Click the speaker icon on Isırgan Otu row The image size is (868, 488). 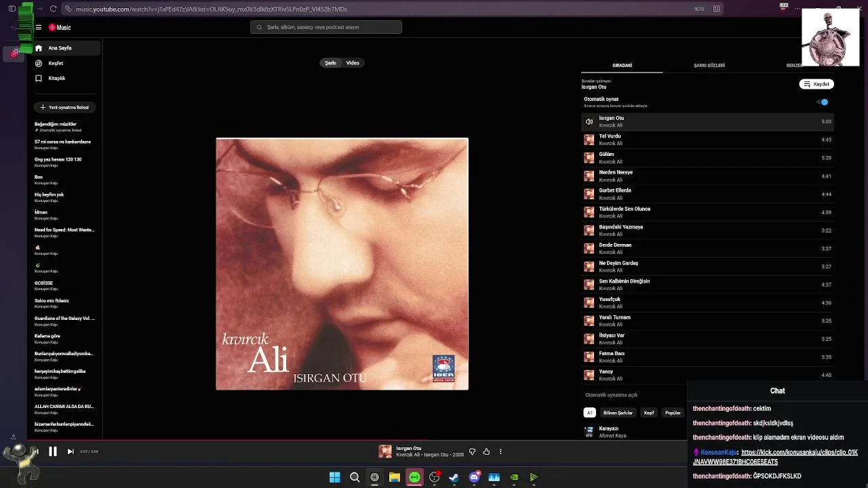click(x=589, y=122)
